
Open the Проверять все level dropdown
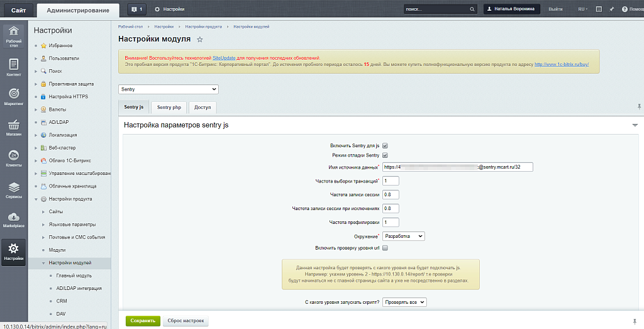pos(405,302)
